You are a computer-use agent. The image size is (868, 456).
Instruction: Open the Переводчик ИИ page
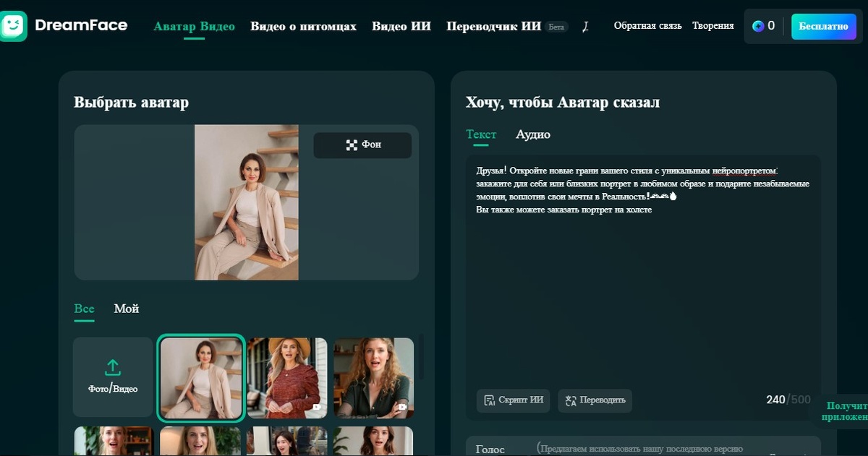(x=494, y=26)
